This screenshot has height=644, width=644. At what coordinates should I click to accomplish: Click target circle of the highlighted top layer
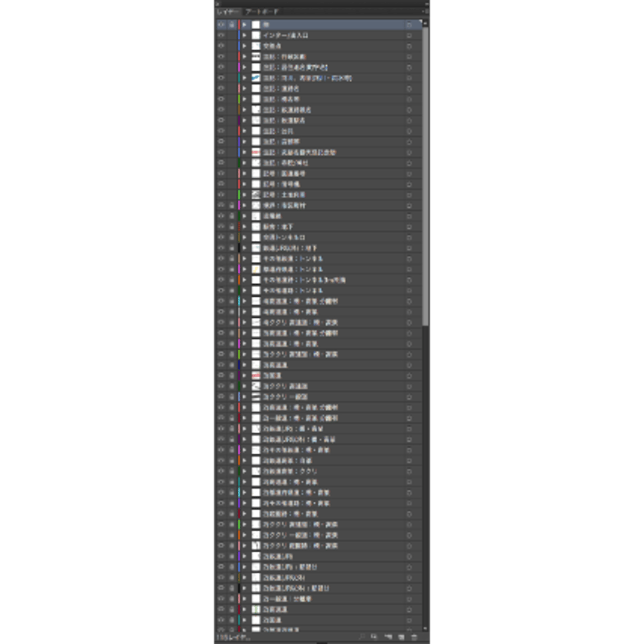click(409, 24)
